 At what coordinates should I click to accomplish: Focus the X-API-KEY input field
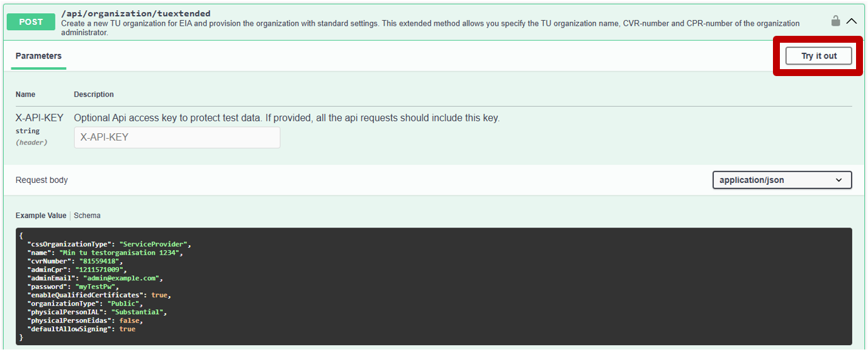pos(177,137)
